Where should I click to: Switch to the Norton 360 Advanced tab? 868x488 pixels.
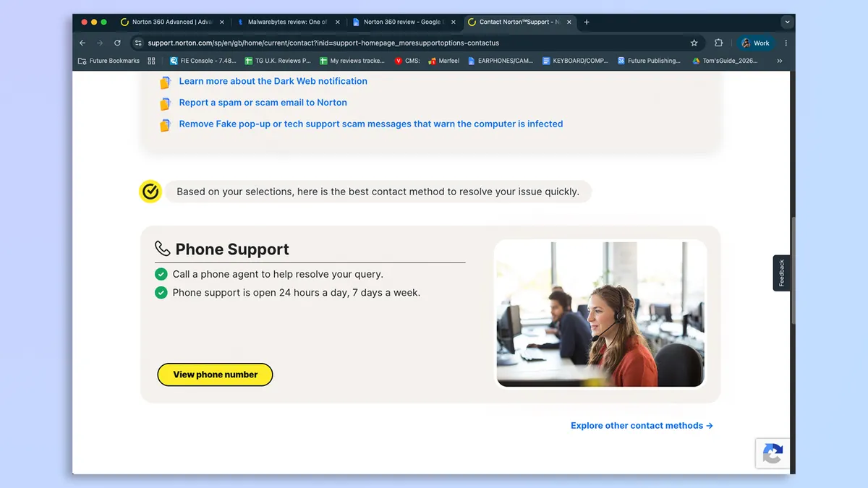[172, 22]
